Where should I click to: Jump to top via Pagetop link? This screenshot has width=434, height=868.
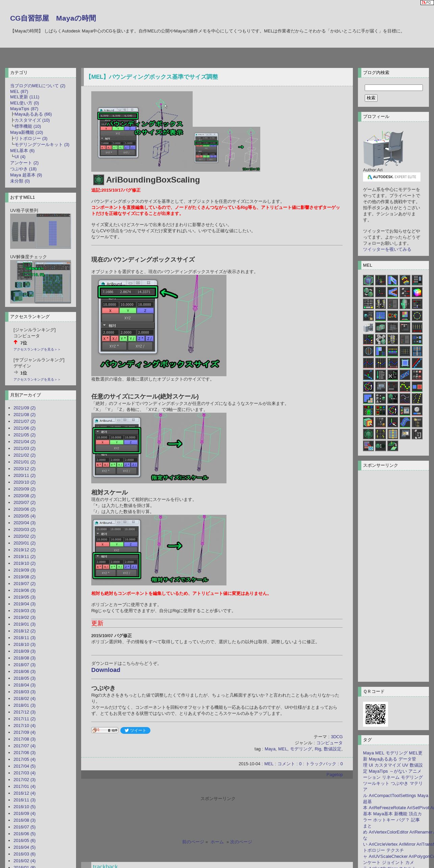point(335,774)
